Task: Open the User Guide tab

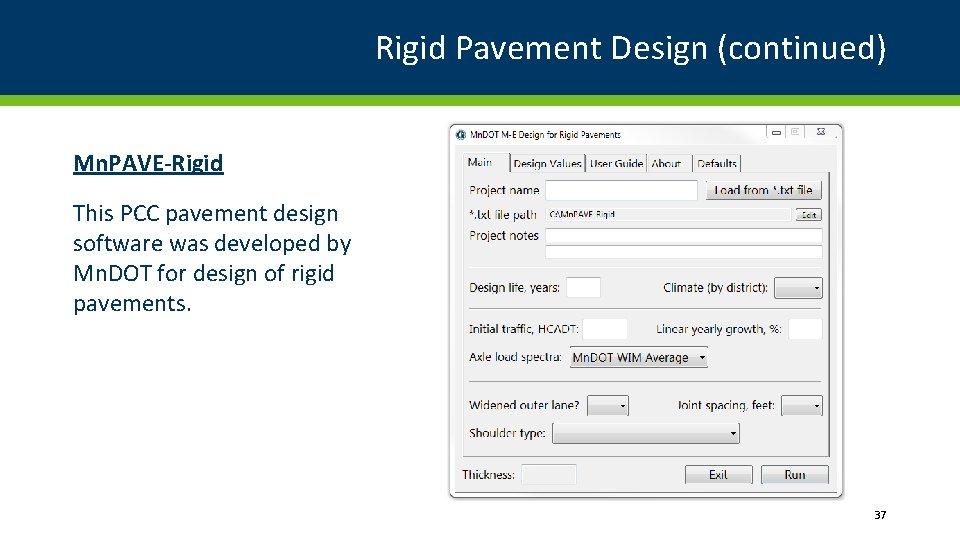Action: pos(616,163)
